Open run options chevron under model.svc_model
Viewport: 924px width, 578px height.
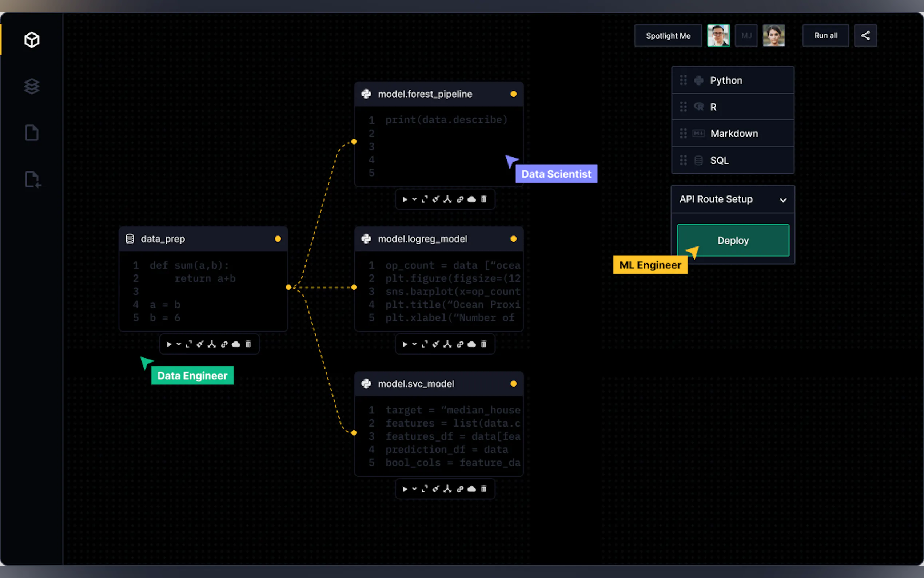(x=414, y=489)
